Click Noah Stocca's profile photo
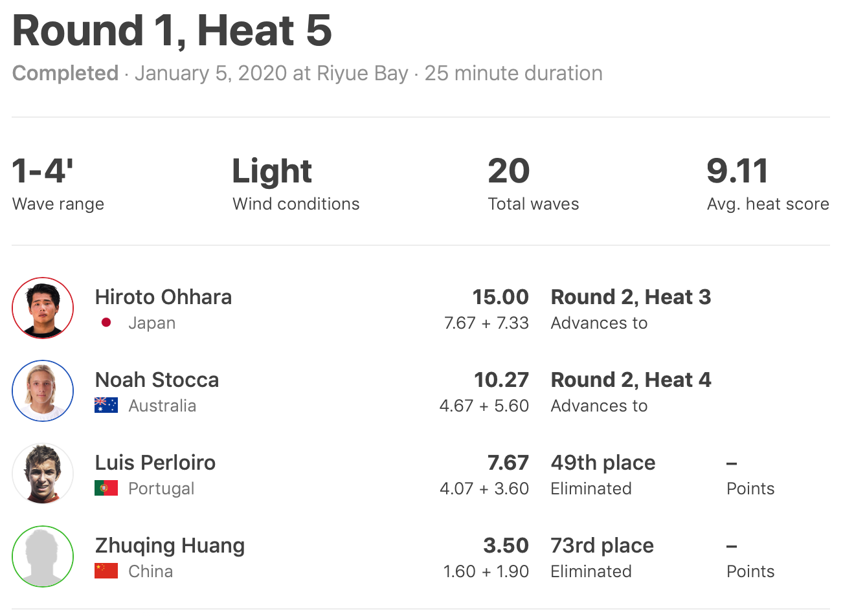This screenshot has width=843, height=616. click(43, 391)
